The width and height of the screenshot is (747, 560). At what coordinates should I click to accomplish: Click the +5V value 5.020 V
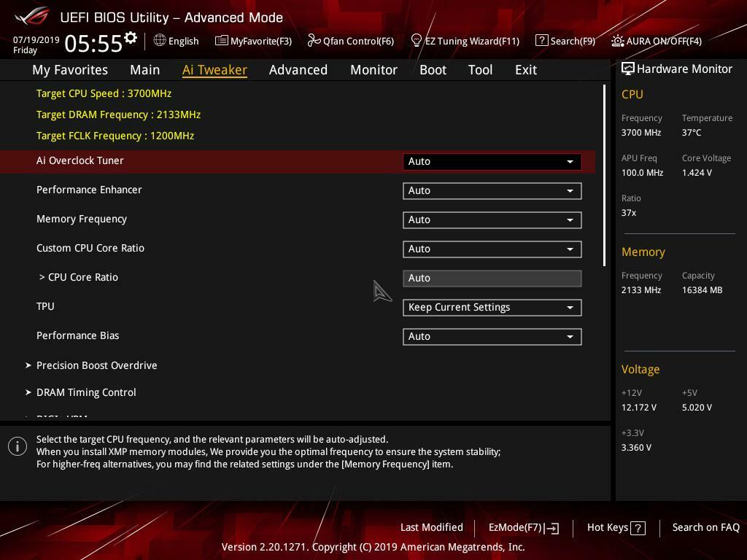697,408
